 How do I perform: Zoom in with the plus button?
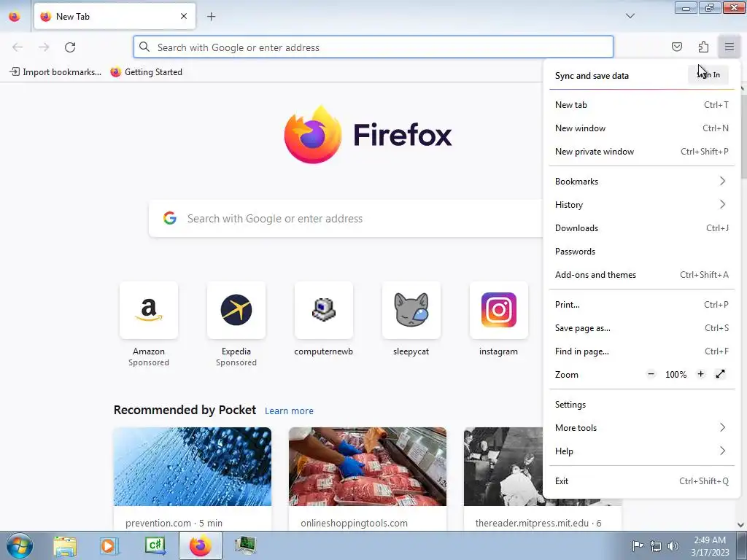[700, 374]
